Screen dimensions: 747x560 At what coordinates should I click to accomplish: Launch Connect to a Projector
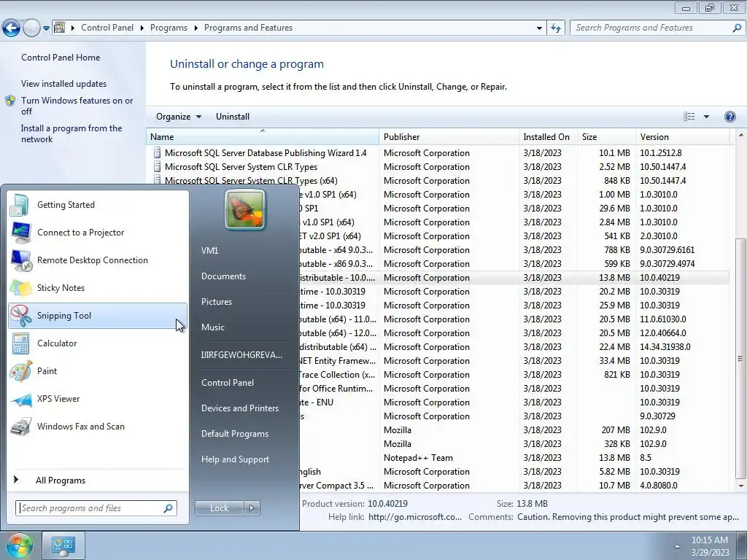98,233
